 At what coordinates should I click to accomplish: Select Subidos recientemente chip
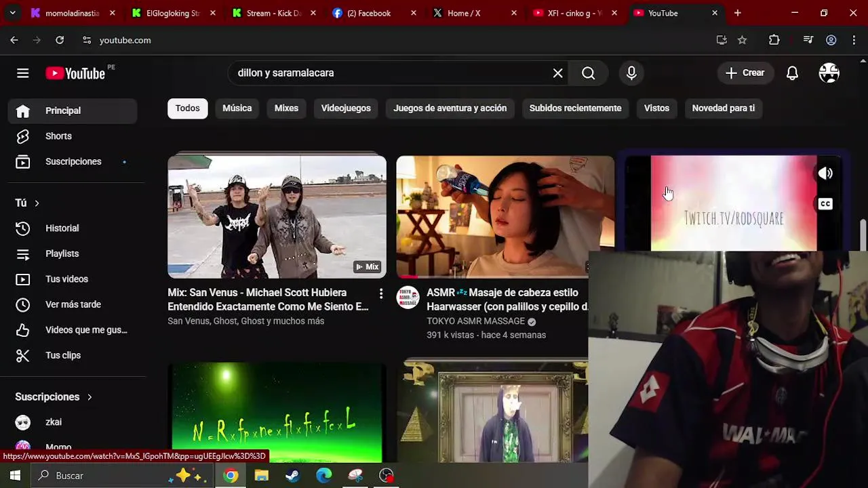(x=575, y=108)
